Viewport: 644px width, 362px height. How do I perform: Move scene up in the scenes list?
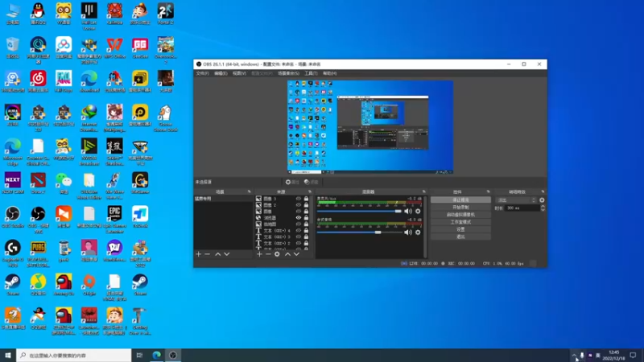click(217, 254)
